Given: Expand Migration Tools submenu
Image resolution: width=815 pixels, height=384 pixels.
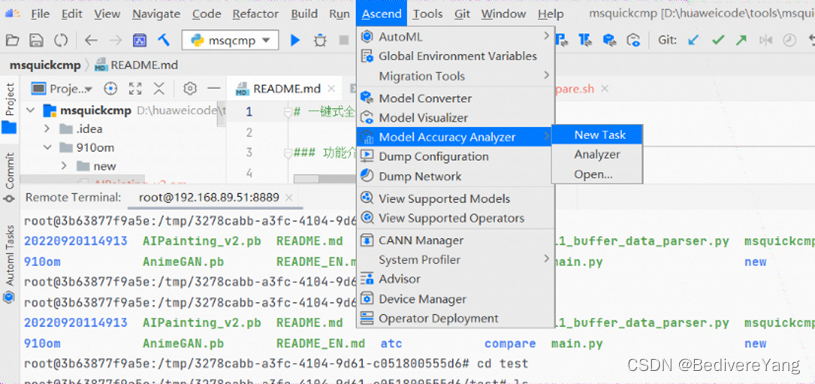Looking at the screenshot, I should tap(456, 76).
